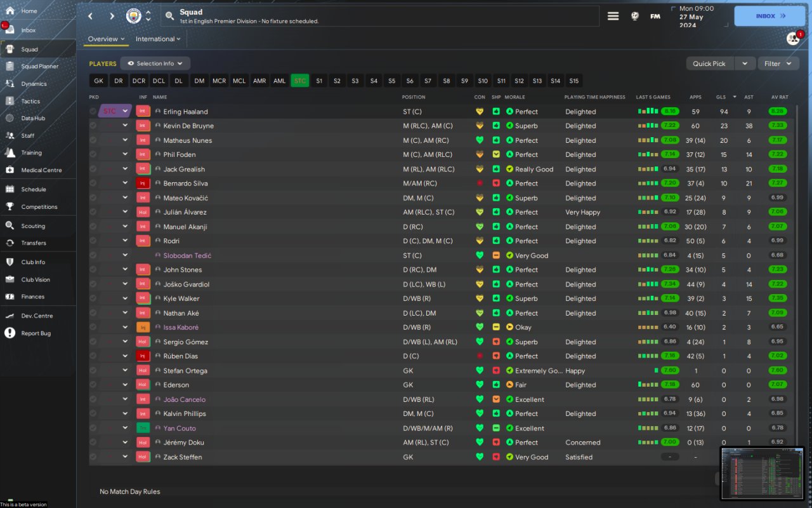This screenshot has height=508, width=812.
Task: Open Erling Haaland's player profile
Action: point(185,112)
